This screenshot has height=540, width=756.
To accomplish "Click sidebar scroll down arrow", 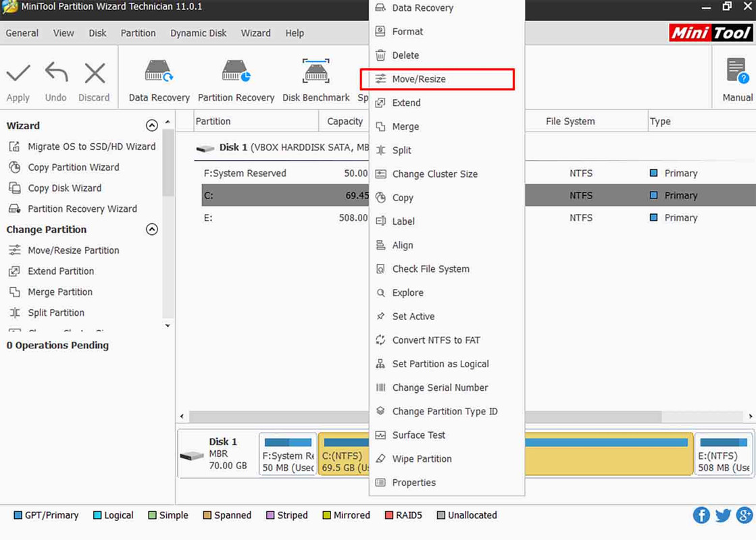I will coord(168,325).
